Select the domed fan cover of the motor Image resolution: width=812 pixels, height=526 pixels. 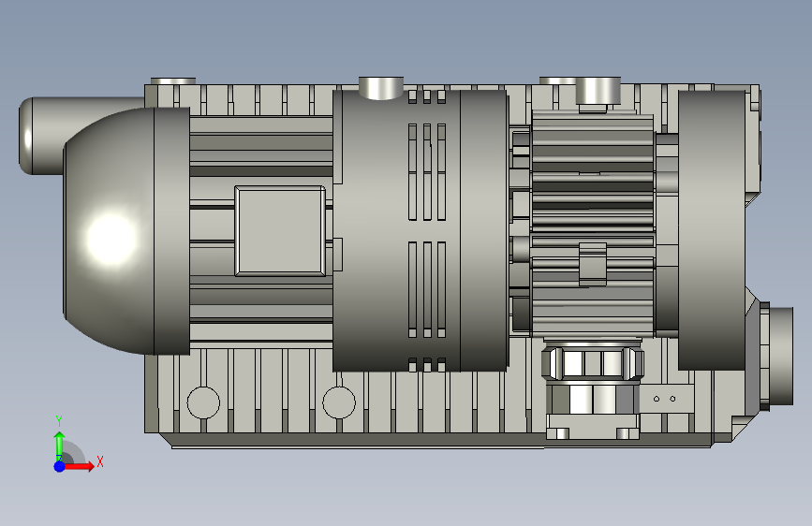126,231
